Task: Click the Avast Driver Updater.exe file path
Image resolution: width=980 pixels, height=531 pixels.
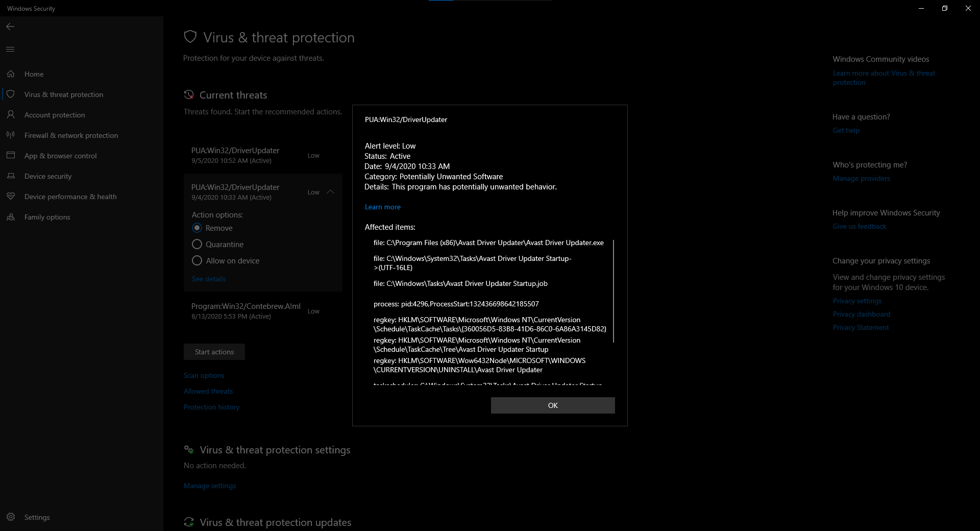Action: pos(488,243)
